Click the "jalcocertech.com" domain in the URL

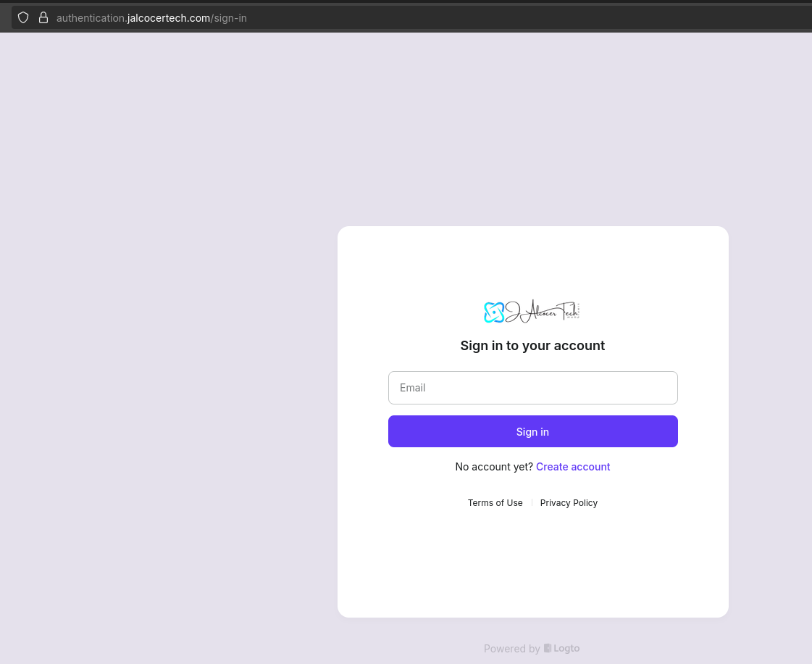169,18
